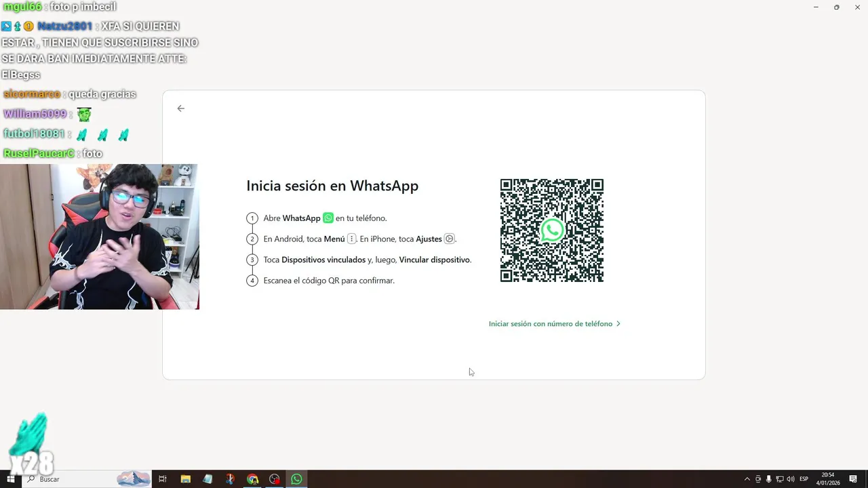The height and width of the screenshot is (488, 868).
Task: Click chat message 'queda gracias'
Action: click(102, 94)
